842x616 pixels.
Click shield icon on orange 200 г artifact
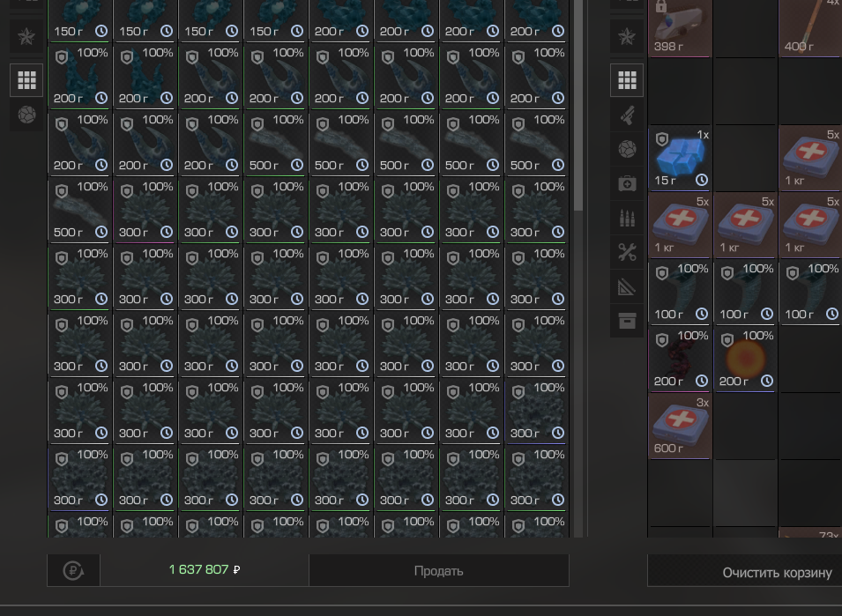click(x=727, y=340)
